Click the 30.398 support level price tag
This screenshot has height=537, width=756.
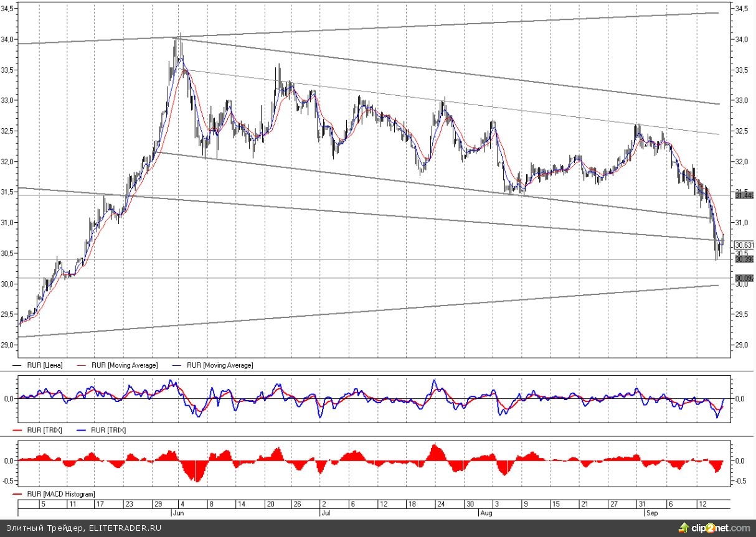[x=745, y=259]
